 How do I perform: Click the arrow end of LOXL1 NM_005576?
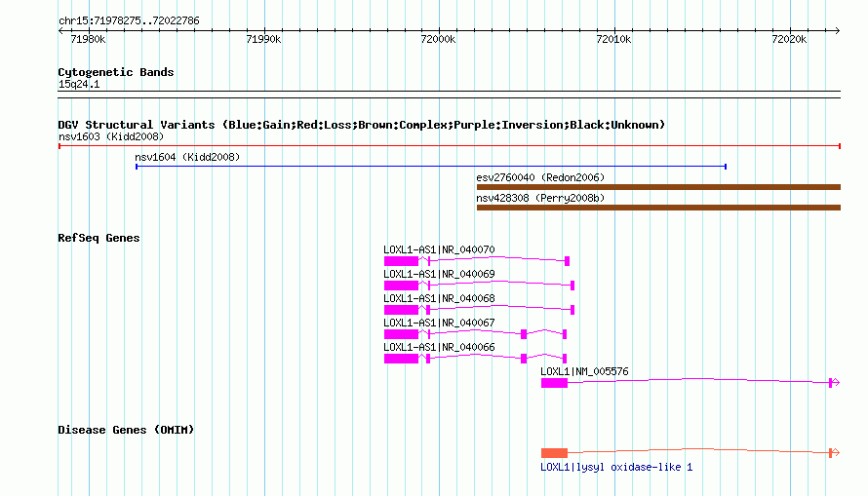pyautogui.click(x=835, y=383)
